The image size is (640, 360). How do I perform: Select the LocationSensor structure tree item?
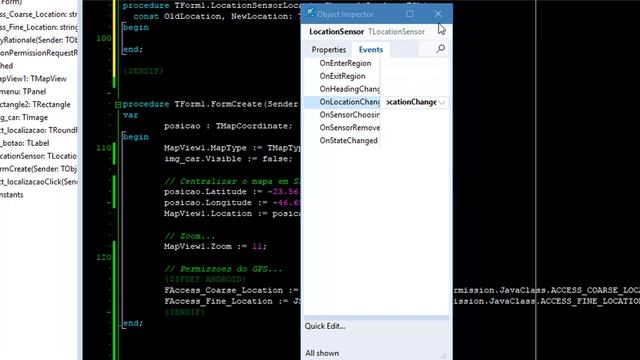[38, 156]
